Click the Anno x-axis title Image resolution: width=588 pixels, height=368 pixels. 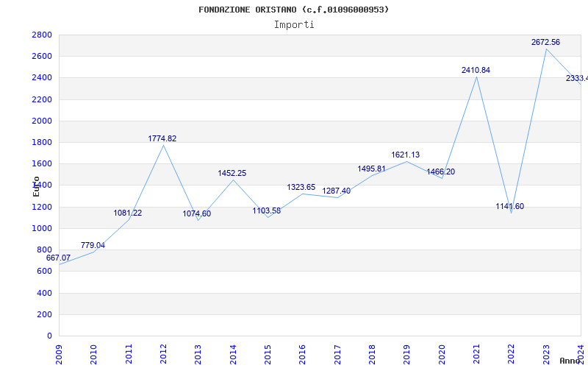click(570, 361)
